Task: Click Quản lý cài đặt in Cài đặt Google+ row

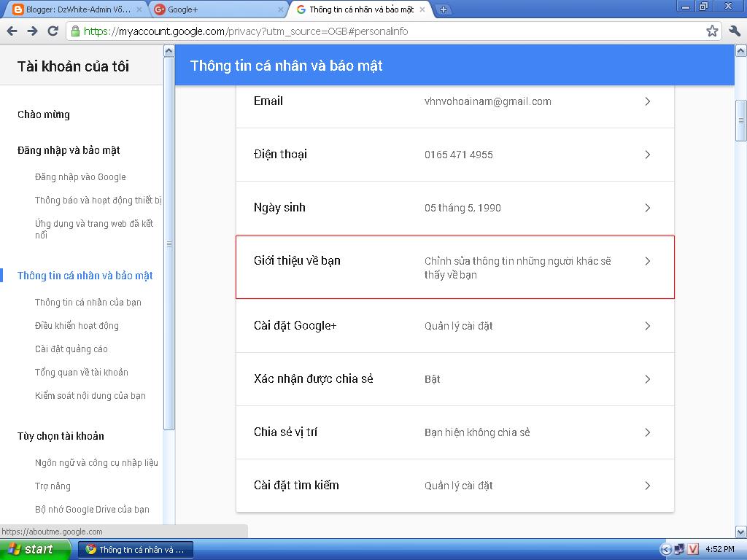Action: (458, 326)
